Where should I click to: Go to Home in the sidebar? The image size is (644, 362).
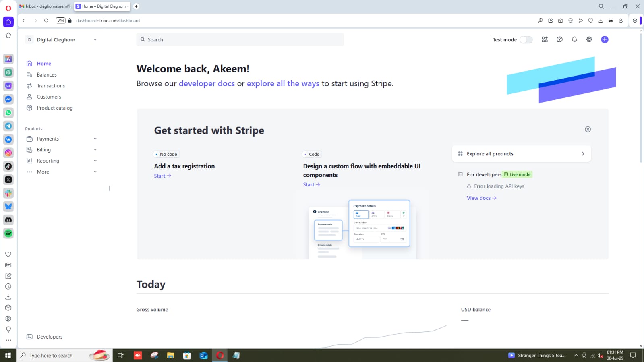pyautogui.click(x=44, y=64)
